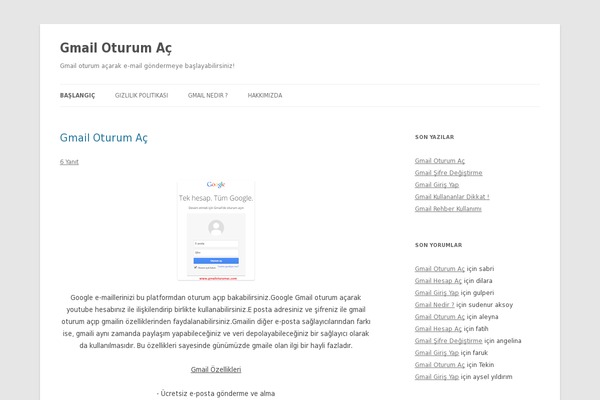
Task: Open the Gmail Kullananlar Dikkat ! post
Action: click(x=451, y=197)
